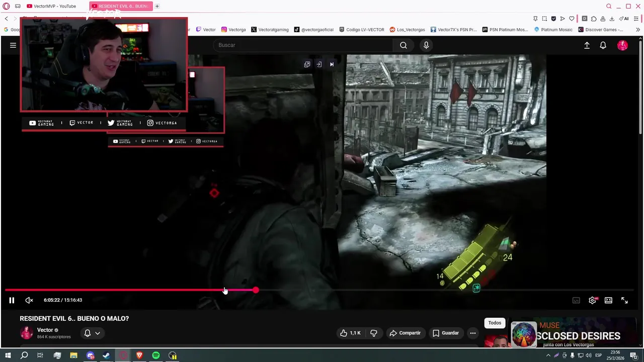Open the Vector channel name link
Viewport: 644px width, 362px height.
(x=45, y=330)
